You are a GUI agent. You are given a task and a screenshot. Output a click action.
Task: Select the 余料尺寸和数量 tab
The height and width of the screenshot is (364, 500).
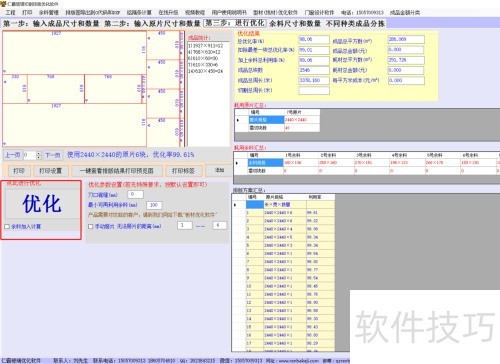point(295,23)
